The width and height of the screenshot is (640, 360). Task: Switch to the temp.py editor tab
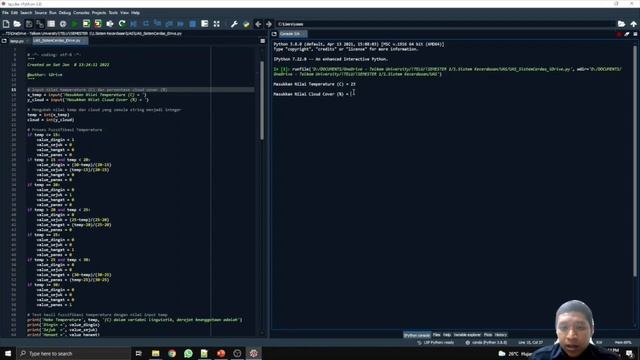(x=18, y=41)
